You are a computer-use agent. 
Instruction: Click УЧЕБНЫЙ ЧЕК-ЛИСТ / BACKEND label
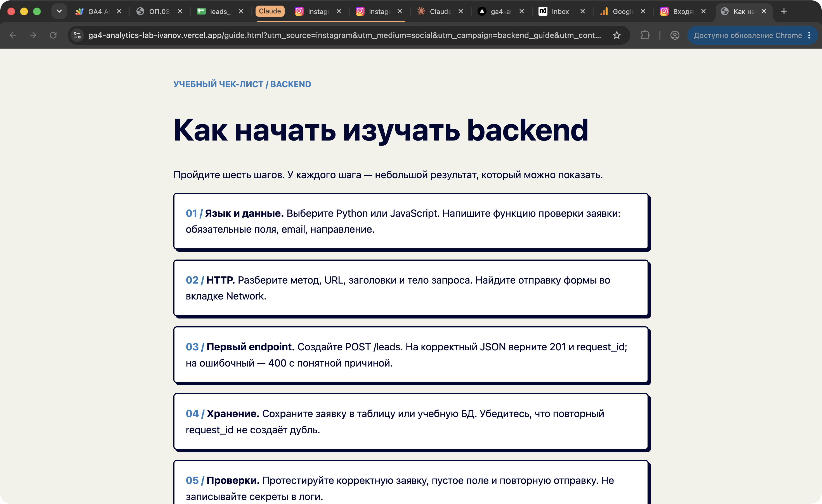[242, 84]
